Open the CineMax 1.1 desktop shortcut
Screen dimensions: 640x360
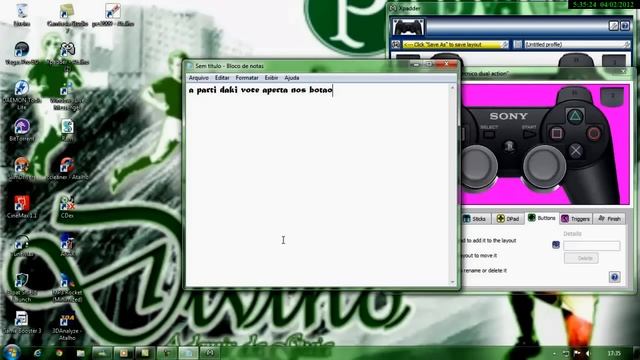[22, 207]
